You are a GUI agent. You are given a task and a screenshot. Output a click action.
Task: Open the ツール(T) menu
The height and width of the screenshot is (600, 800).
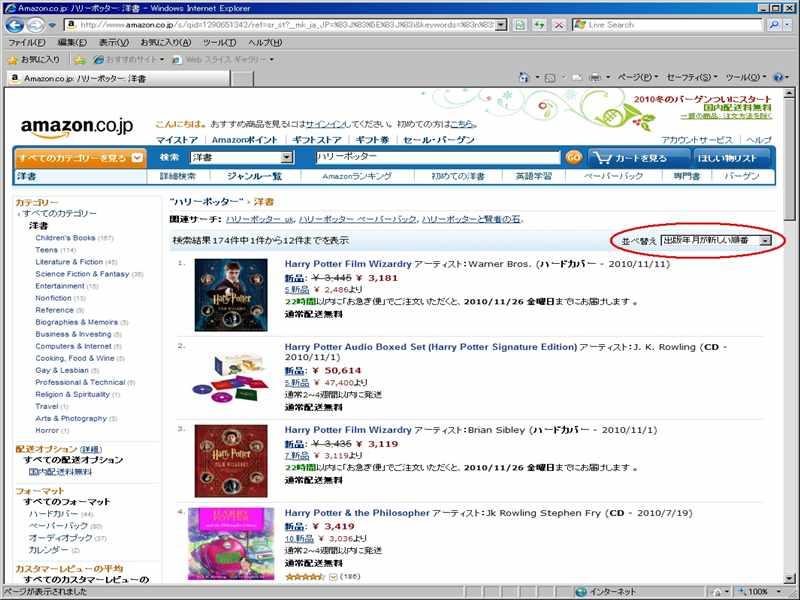pyautogui.click(x=219, y=42)
